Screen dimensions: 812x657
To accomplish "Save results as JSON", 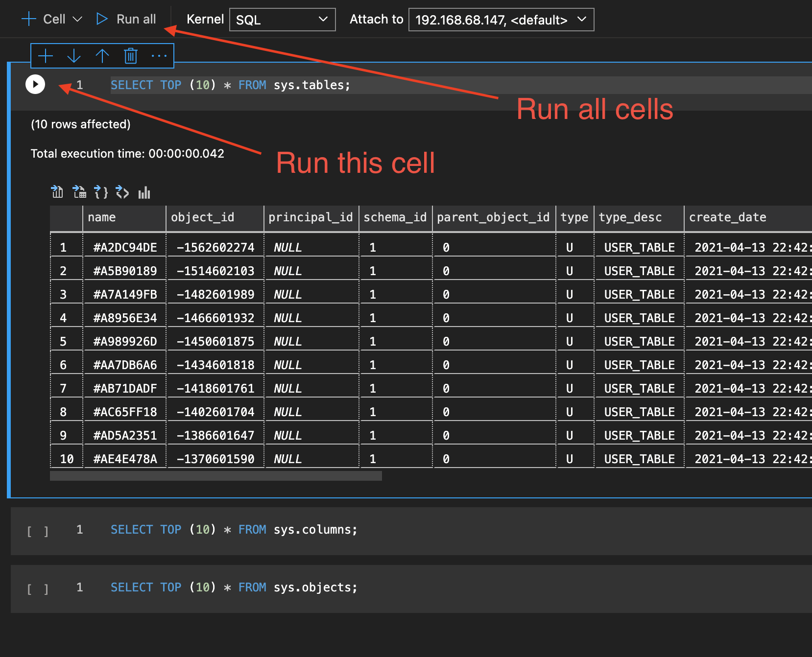I will pos(100,192).
